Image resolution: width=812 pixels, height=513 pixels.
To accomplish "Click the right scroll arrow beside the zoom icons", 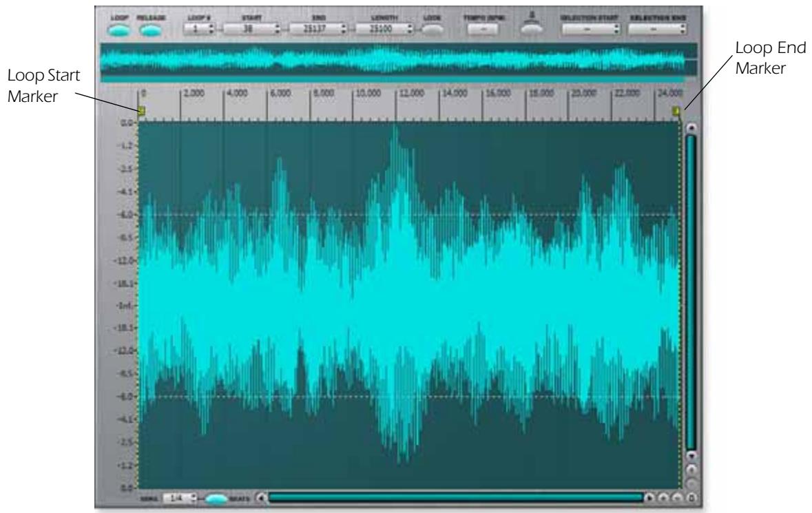I will [x=650, y=496].
